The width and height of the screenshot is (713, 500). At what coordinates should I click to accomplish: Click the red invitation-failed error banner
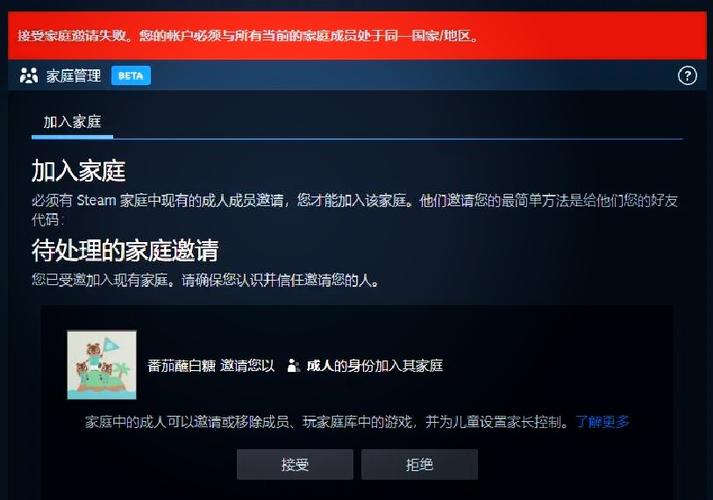(x=357, y=35)
